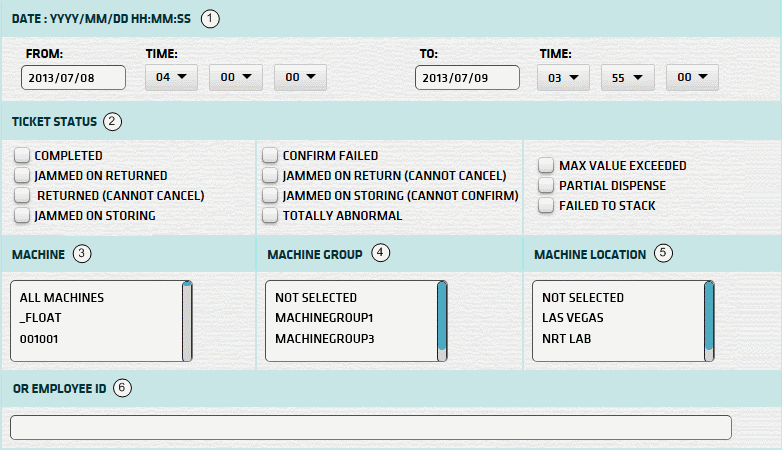
Task: Select ALL MACHINES in the Machine list
Action: [x=62, y=298]
